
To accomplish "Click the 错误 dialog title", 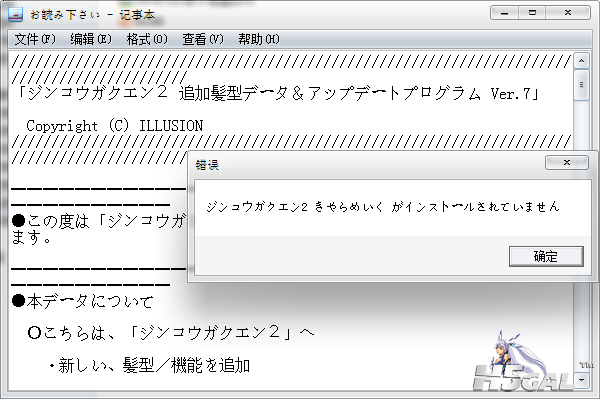I will 207,165.
